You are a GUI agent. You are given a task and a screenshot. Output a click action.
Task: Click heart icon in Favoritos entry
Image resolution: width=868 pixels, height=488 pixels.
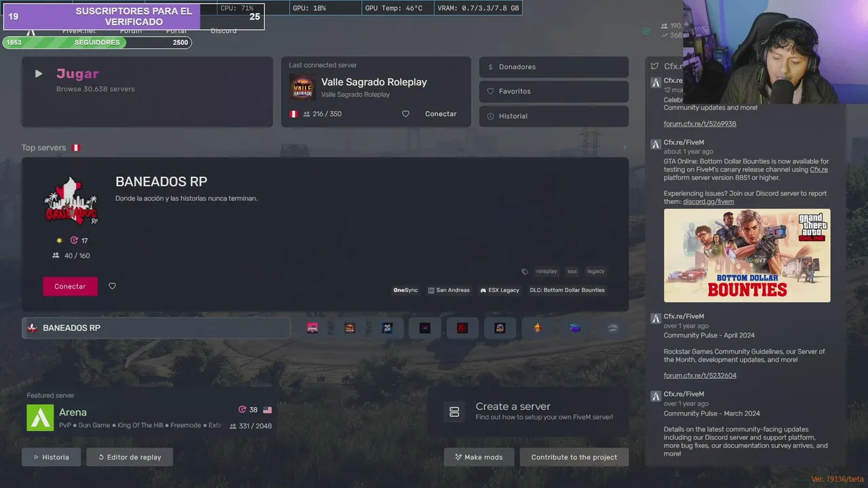tap(490, 91)
